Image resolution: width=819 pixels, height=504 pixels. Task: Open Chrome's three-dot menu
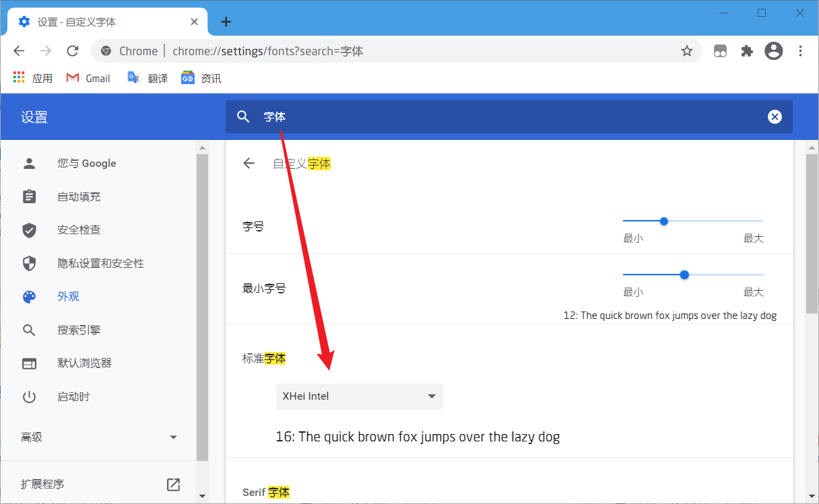pyautogui.click(x=800, y=51)
